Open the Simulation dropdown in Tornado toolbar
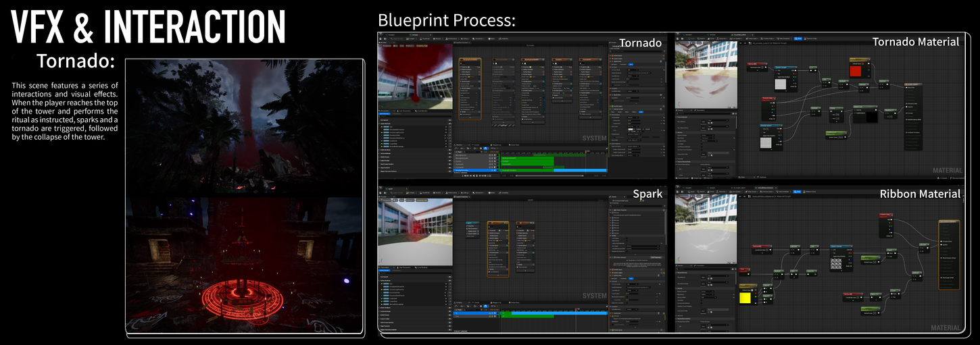This screenshot has width=980, height=345. [x=479, y=38]
